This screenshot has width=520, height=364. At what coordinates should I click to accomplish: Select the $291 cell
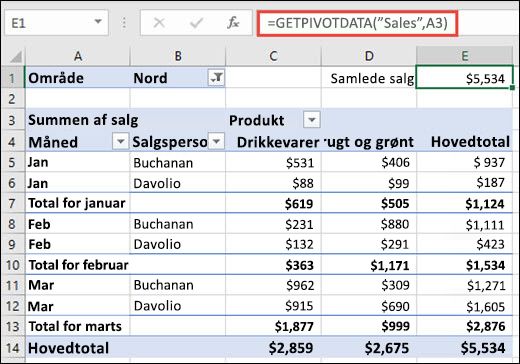[x=369, y=244]
